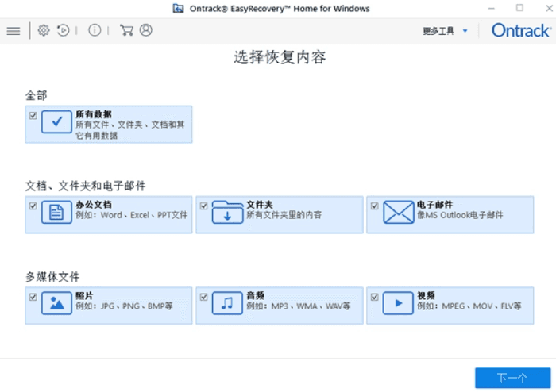
Task: Open the info icon in toolbar
Action: point(95,30)
